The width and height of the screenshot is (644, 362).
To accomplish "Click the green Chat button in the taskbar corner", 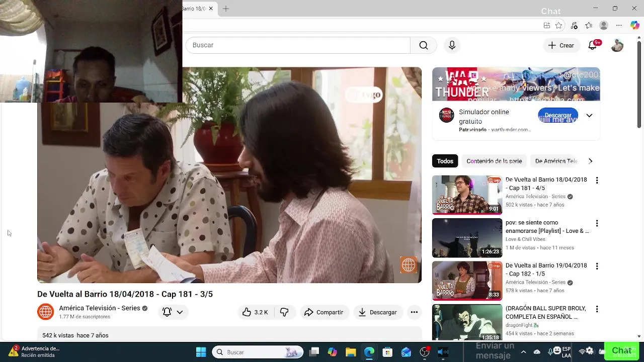I will click(621, 351).
